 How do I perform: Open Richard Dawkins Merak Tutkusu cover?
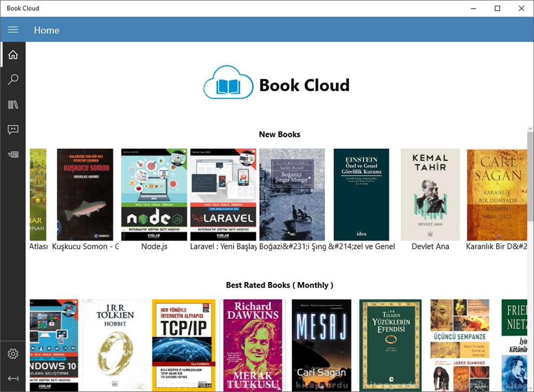coord(252,346)
